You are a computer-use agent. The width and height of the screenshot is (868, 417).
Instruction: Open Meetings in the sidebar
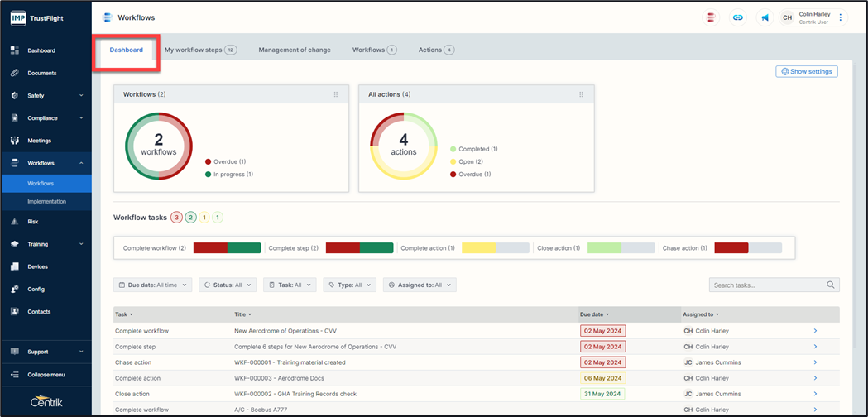coord(39,141)
